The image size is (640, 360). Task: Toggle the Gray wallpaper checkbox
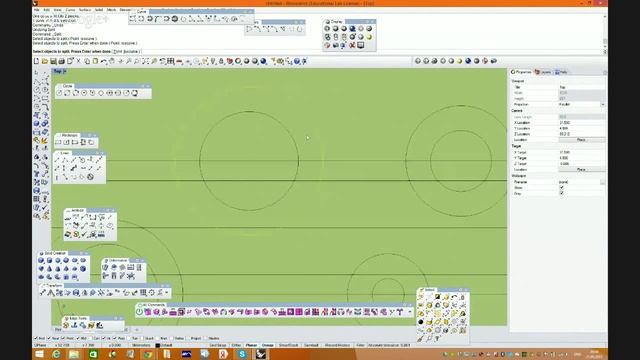(562, 193)
